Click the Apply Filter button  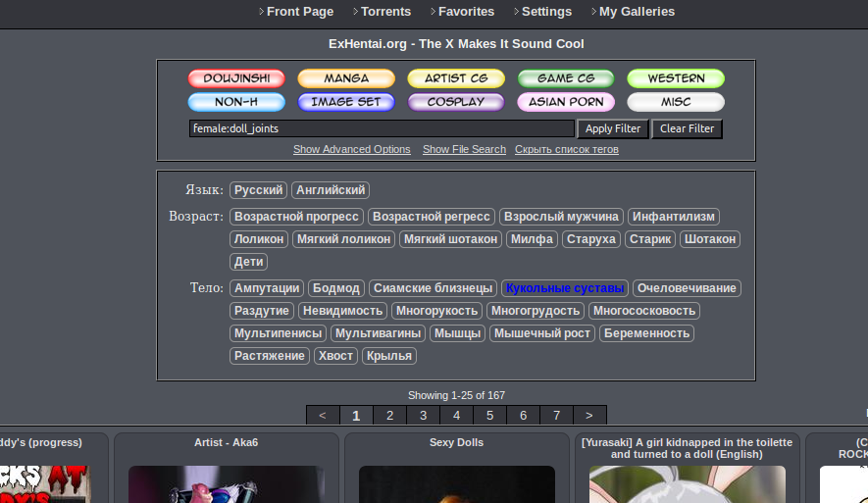(x=613, y=128)
